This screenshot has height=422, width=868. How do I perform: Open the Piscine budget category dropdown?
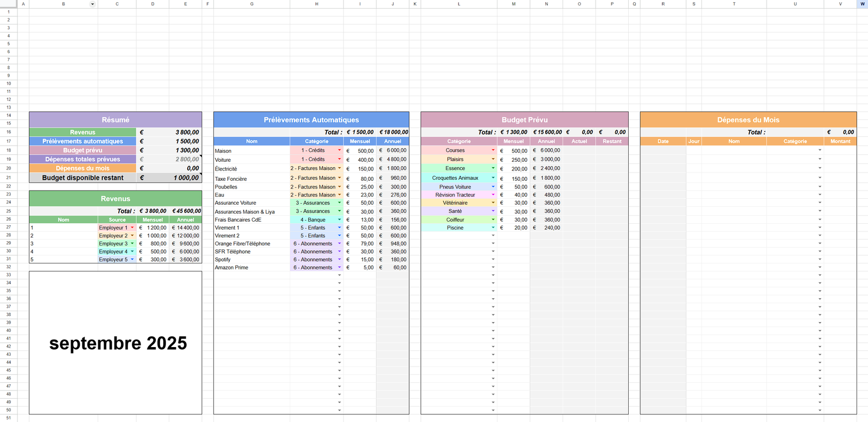(x=493, y=228)
